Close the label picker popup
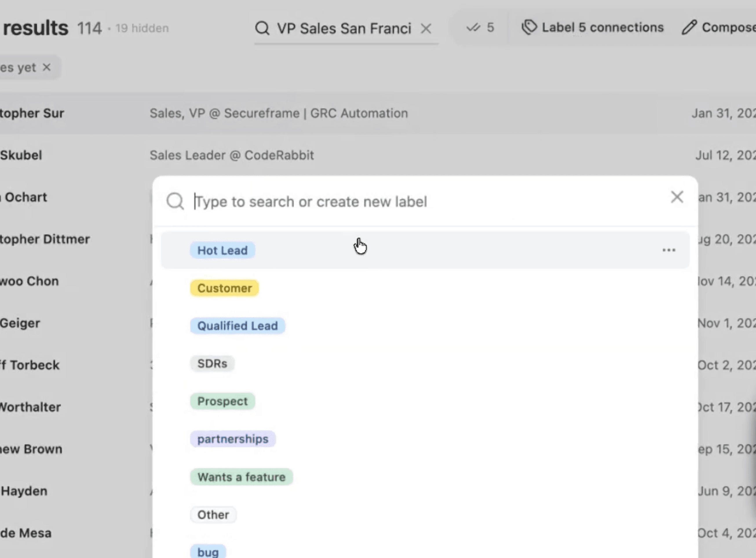 [x=677, y=197]
